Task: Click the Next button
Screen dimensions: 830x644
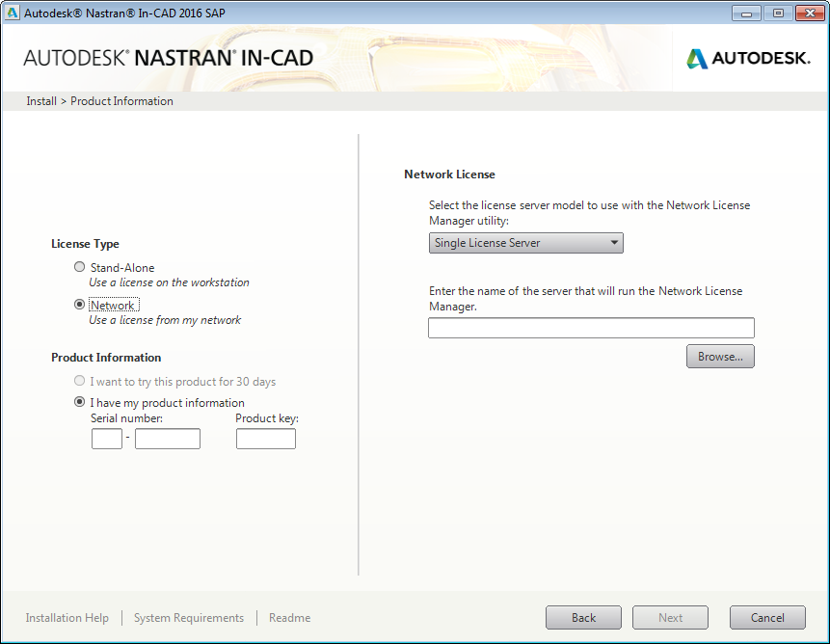Action: pos(670,618)
